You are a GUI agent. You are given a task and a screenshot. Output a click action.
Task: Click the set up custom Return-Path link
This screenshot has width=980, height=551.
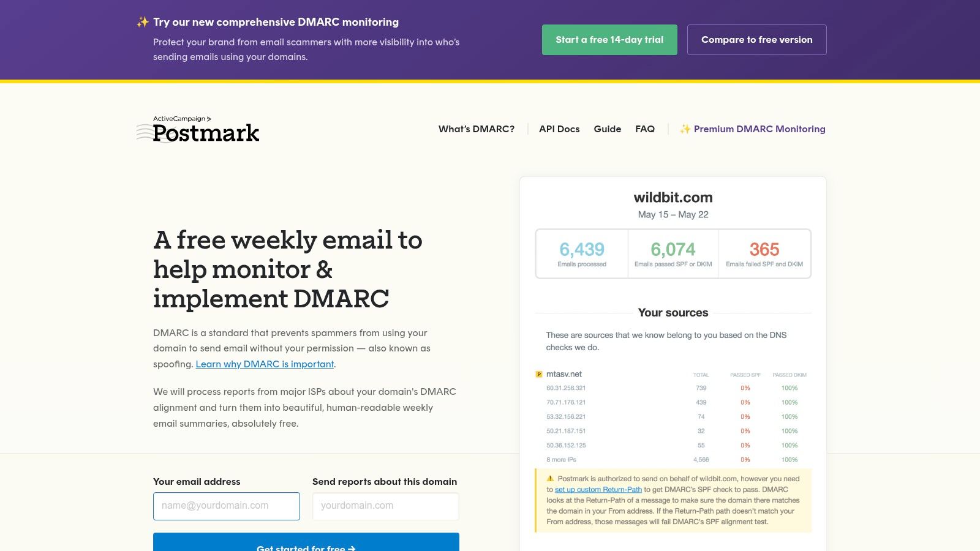pyautogui.click(x=598, y=490)
